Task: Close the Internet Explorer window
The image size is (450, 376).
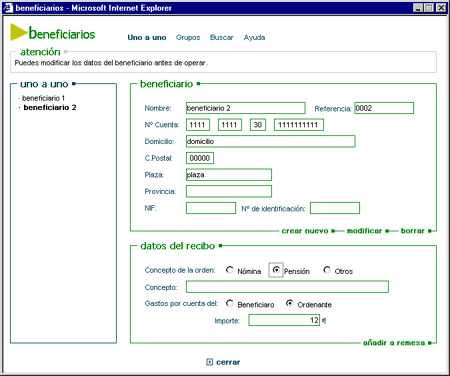Action: click(x=441, y=8)
